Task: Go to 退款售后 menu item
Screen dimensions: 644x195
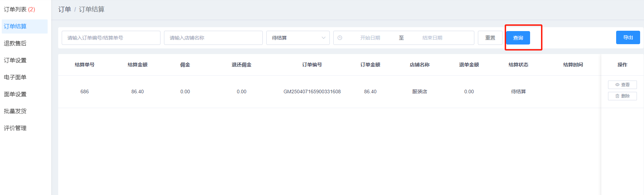Action: click(x=15, y=43)
